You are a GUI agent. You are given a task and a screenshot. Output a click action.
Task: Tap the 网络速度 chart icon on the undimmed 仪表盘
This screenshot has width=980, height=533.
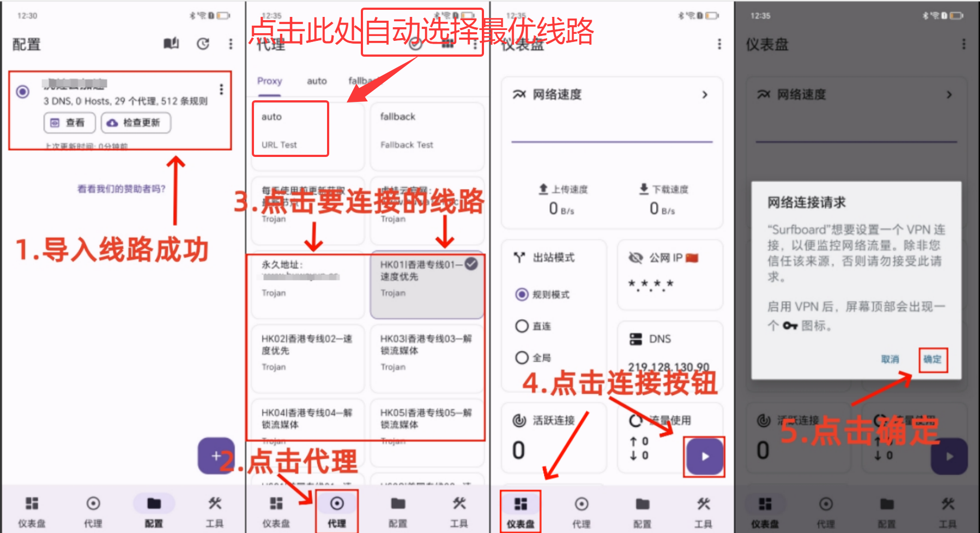(519, 94)
